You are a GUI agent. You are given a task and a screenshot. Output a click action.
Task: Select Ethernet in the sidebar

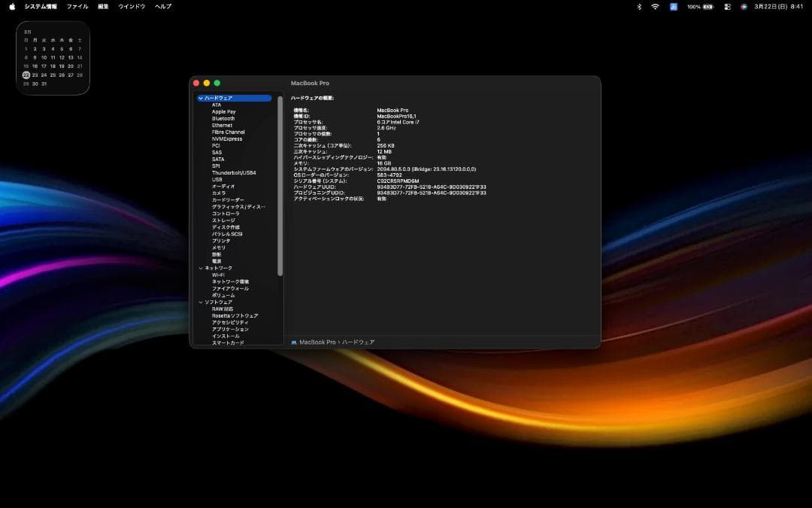pos(222,125)
